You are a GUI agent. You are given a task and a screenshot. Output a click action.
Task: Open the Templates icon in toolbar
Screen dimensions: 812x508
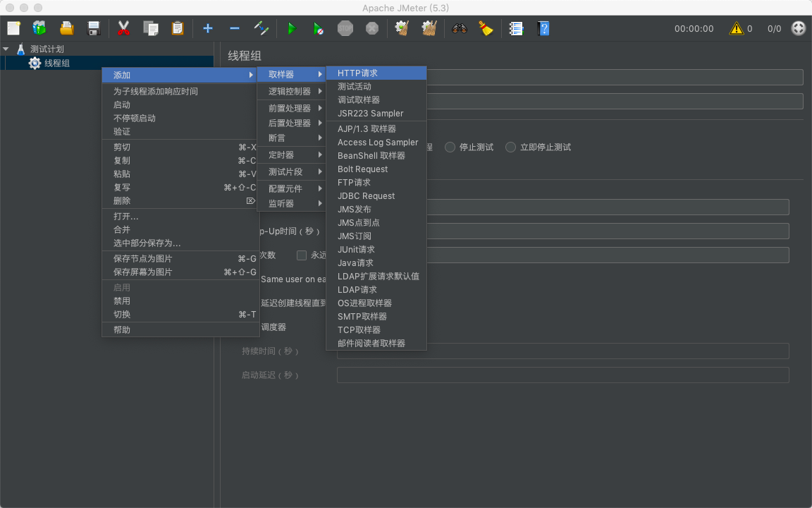click(39, 28)
